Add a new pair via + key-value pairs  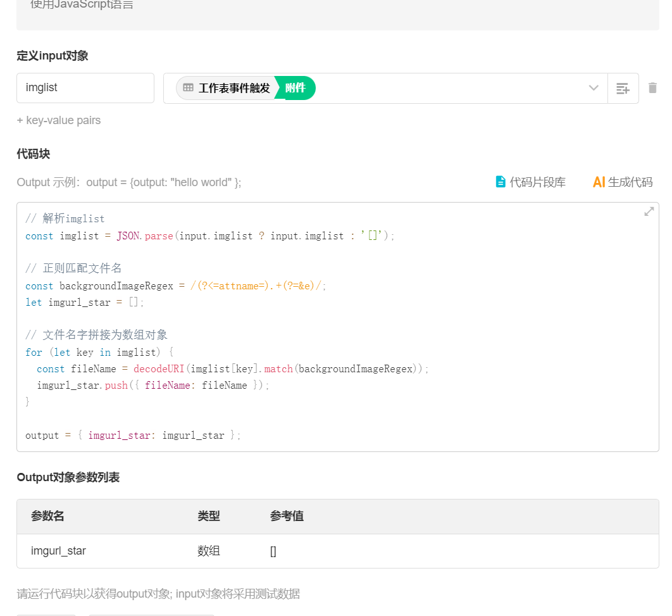(59, 120)
